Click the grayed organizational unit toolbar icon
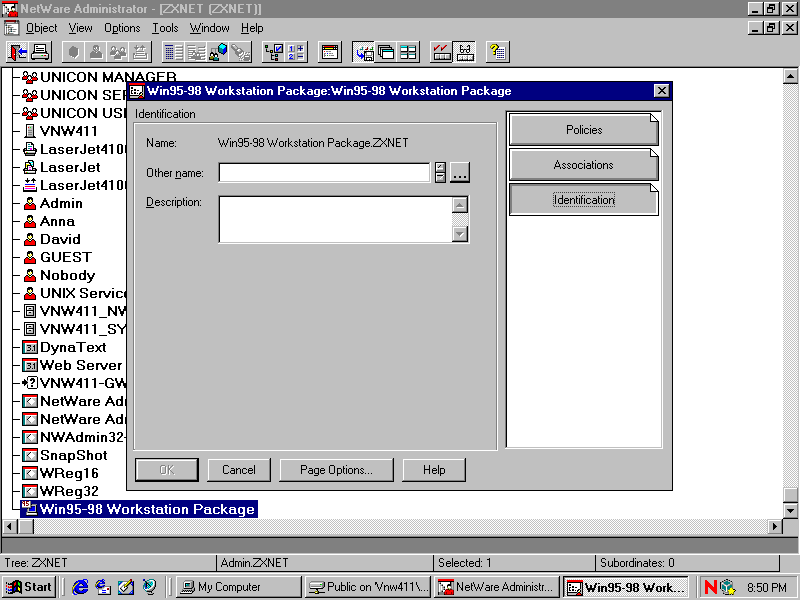Image resolution: width=800 pixels, height=600 pixels. [74, 52]
